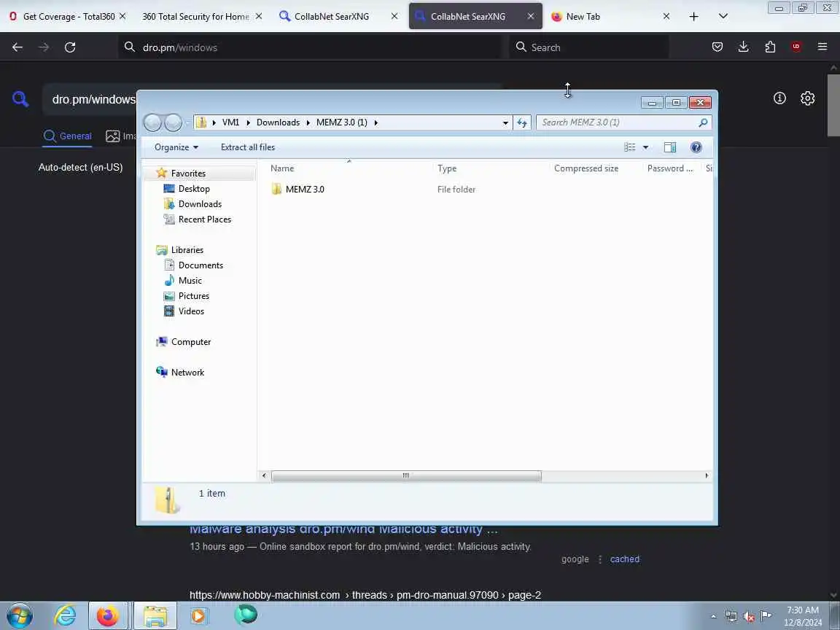Image resolution: width=840 pixels, height=630 pixels.
Task: Toggle the Explorer preview pane button
Action: (669, 147)
